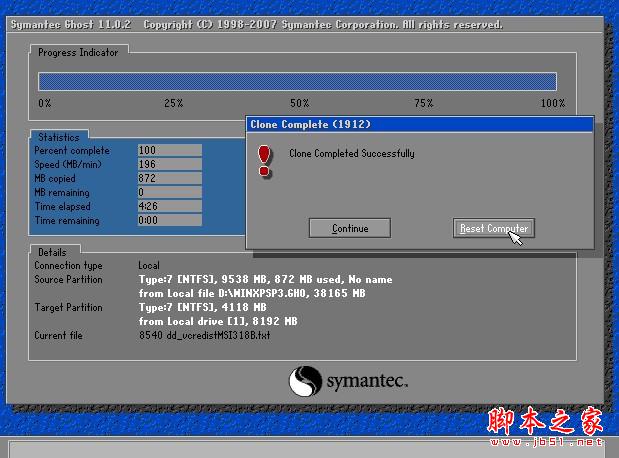The image size is (619, 458).
Task: Click the 'Connection type' label
Action: click(x=68, y=266)
